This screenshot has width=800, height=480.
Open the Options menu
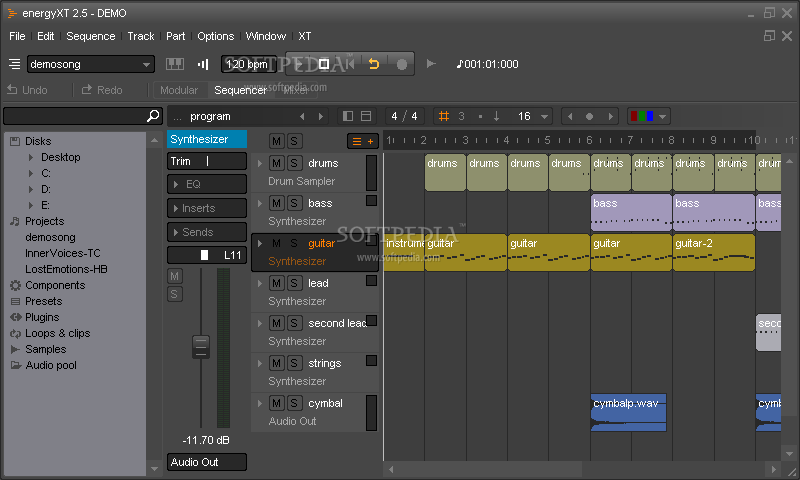[216, 36]
